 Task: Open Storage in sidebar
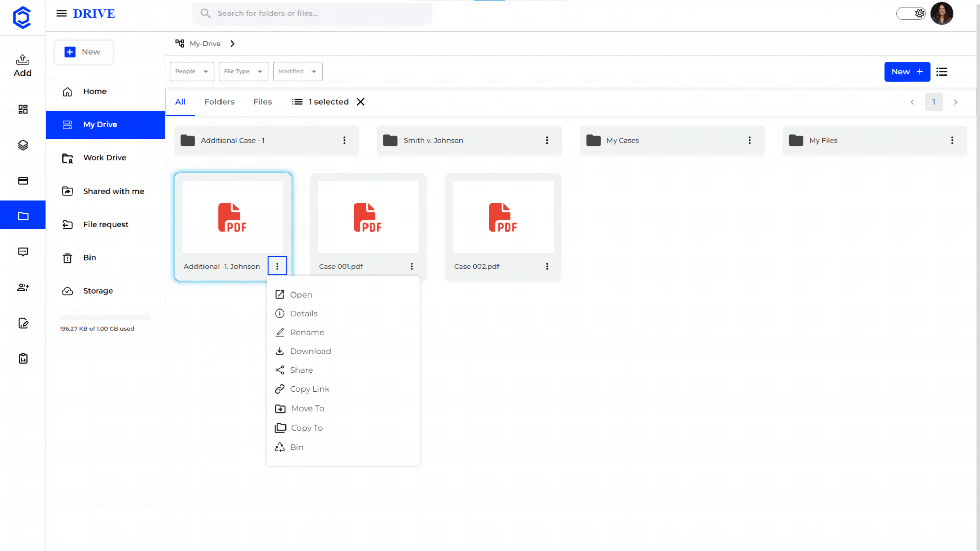(105, 291)
